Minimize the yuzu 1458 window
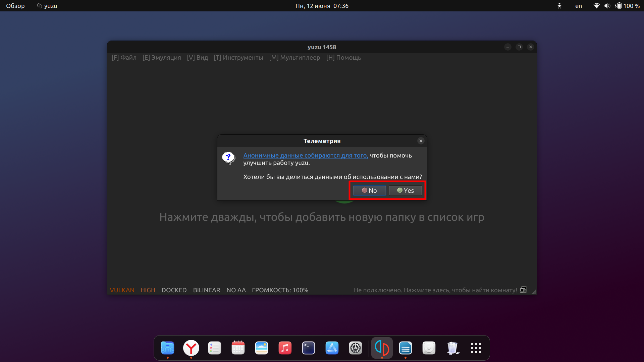Image resolution: width=644 pixels, height=362 pixels. click(508, 47)
